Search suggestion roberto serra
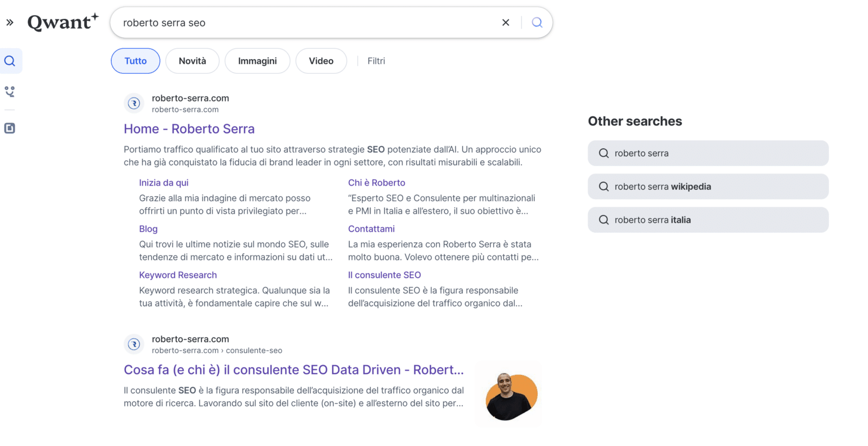Viewport: 868px width, 446px height. pyautogui.click(x=708, y=153)
